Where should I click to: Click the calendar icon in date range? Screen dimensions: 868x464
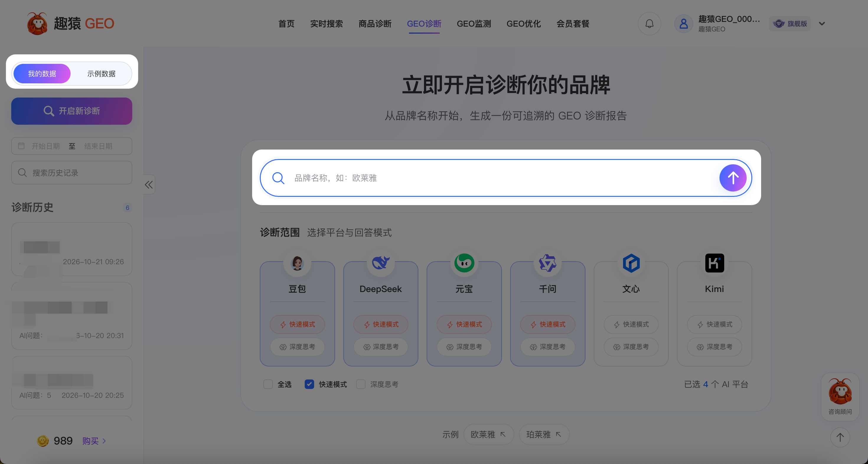21,146
